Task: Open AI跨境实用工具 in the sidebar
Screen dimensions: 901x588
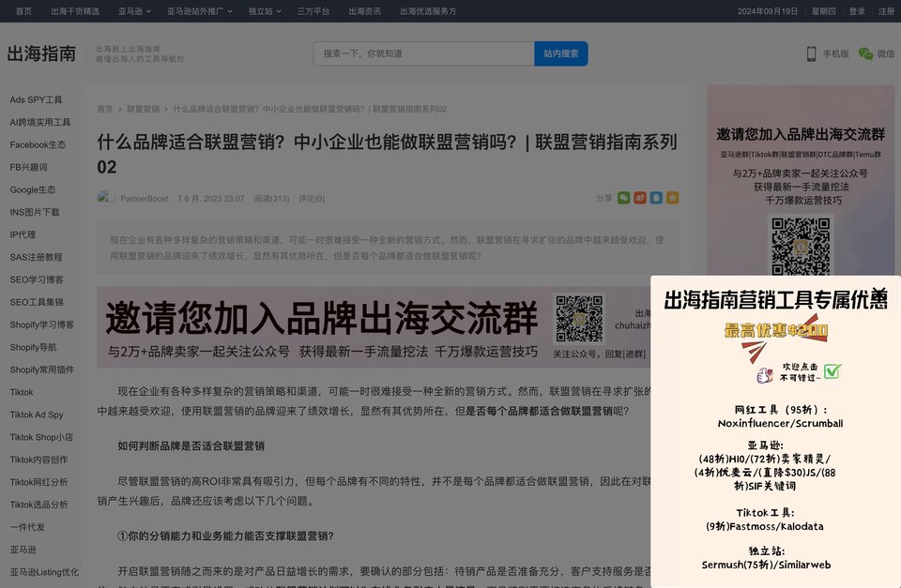Action: pyautogui.click(x=39, y=122)
